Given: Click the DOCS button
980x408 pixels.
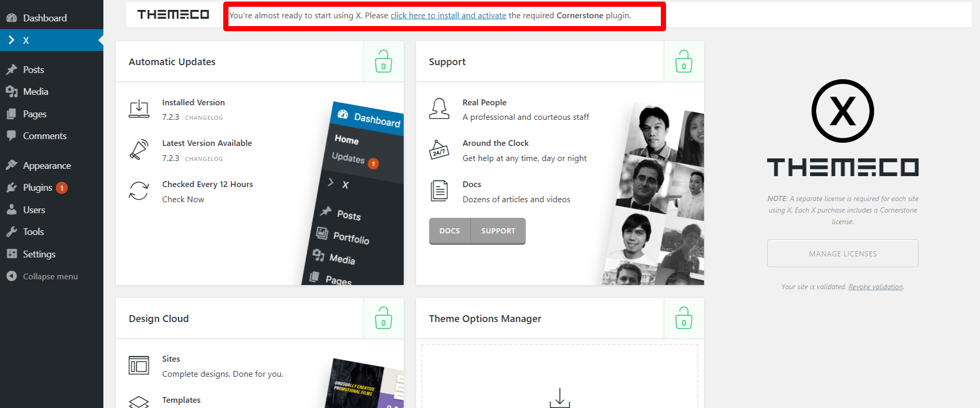Looking at the screenshot, I should pos(450,231).
